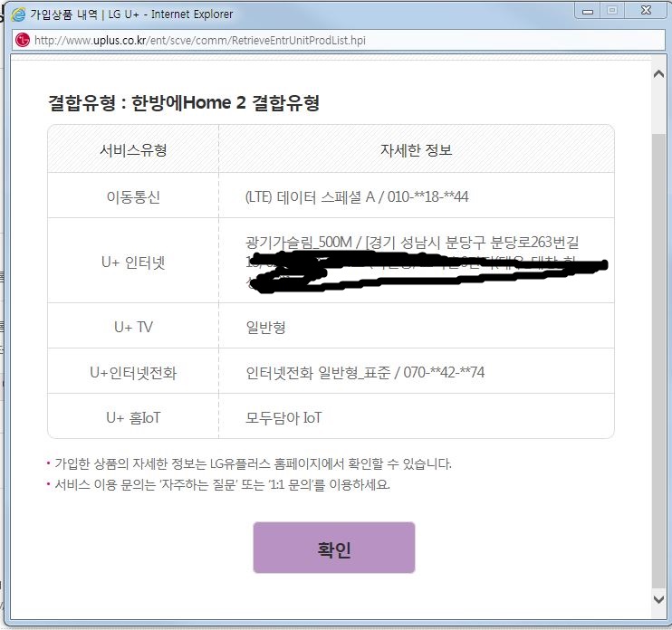Click the U+ 홈IoT row label
The width and height of the screenshot is (672, 630).
click(x=133, y=417)
